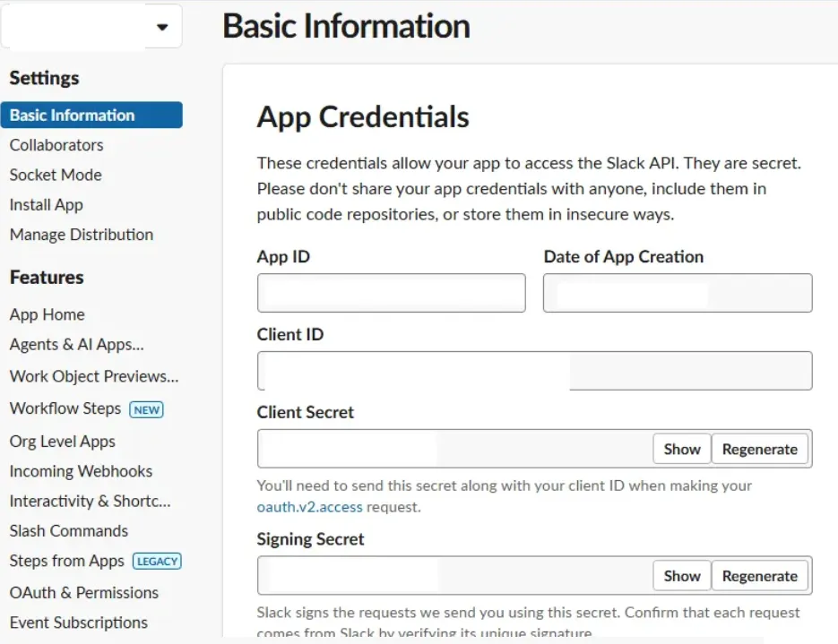The width and height of the screenshot is (838, 644).
Task: Open Collaborators settings page
Action: [x=56, y=145]
